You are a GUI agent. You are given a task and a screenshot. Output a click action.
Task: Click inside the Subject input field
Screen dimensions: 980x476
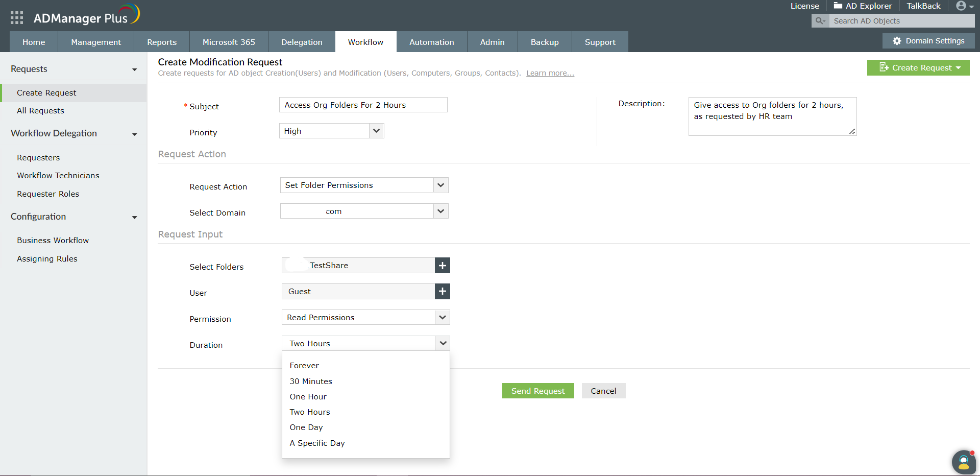363,105
